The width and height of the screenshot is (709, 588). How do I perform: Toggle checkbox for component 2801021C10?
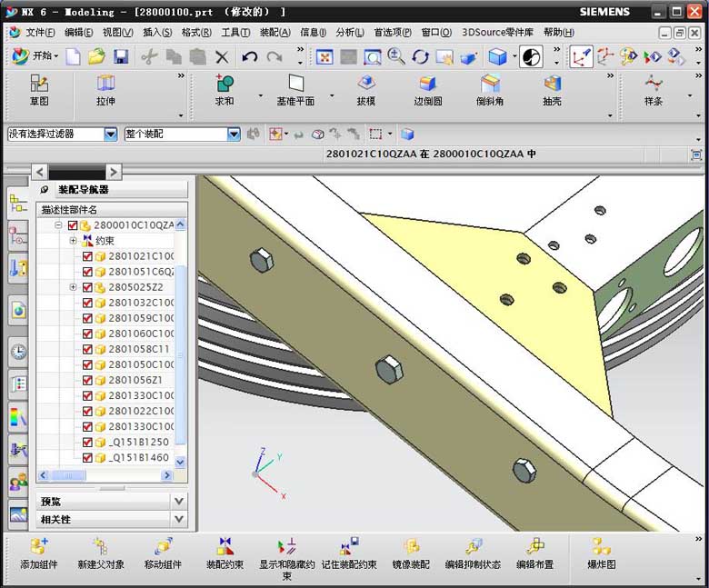pos(87,256)
